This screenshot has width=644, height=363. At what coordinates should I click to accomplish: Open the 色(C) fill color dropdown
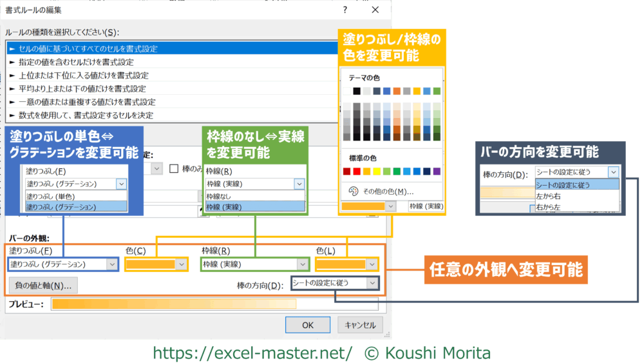(x=182, y=264)
